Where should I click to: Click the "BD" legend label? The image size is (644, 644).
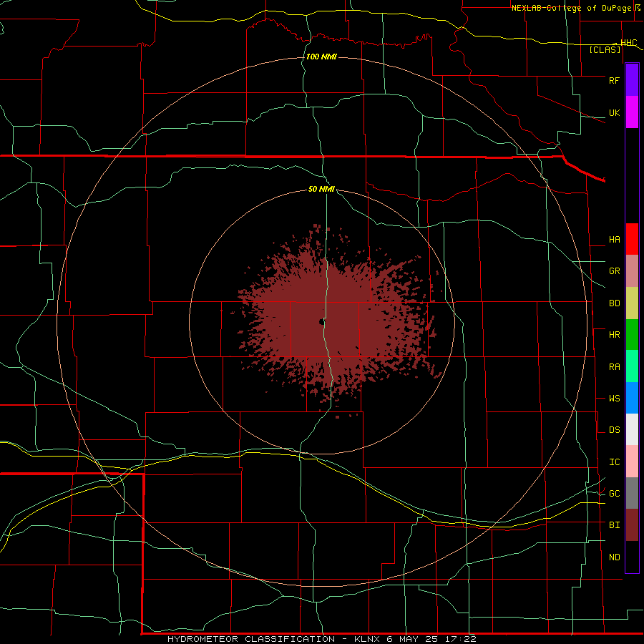pyautogui.click(x=614, y=303)
